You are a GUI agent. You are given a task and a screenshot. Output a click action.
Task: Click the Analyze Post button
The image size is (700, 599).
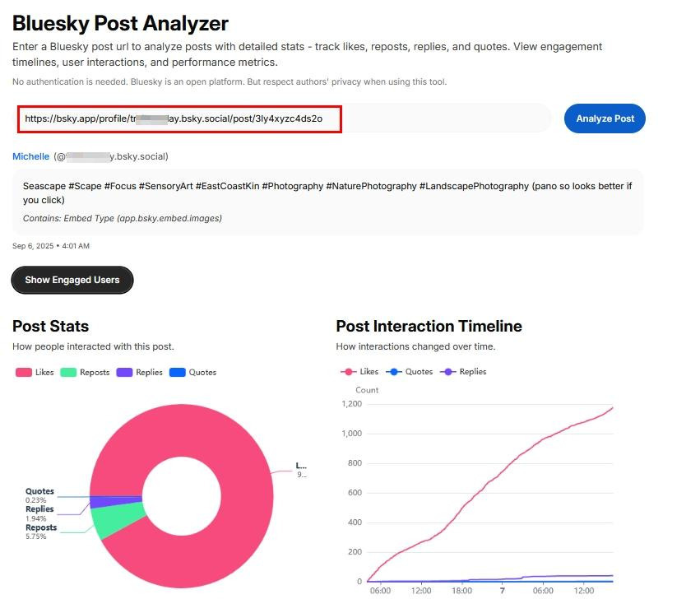click(x=604, y=118)
